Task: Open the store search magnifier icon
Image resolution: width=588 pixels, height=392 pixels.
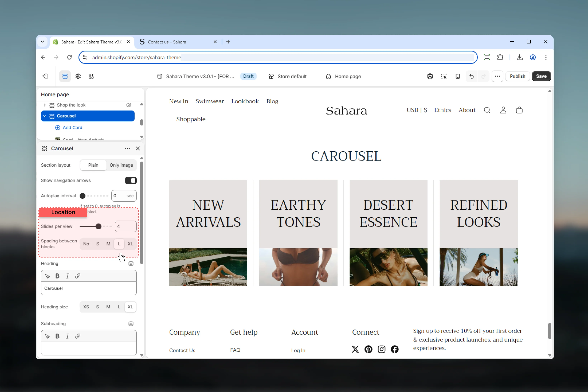Action: click(x=487, y=110)
